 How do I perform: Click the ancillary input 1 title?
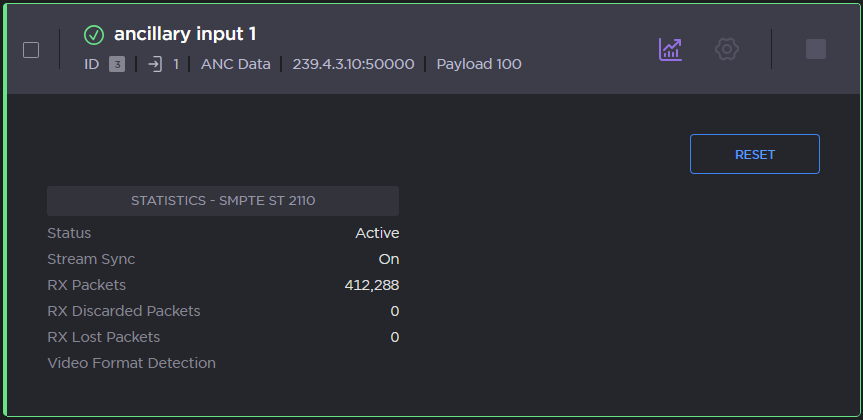tap(185, 34)
